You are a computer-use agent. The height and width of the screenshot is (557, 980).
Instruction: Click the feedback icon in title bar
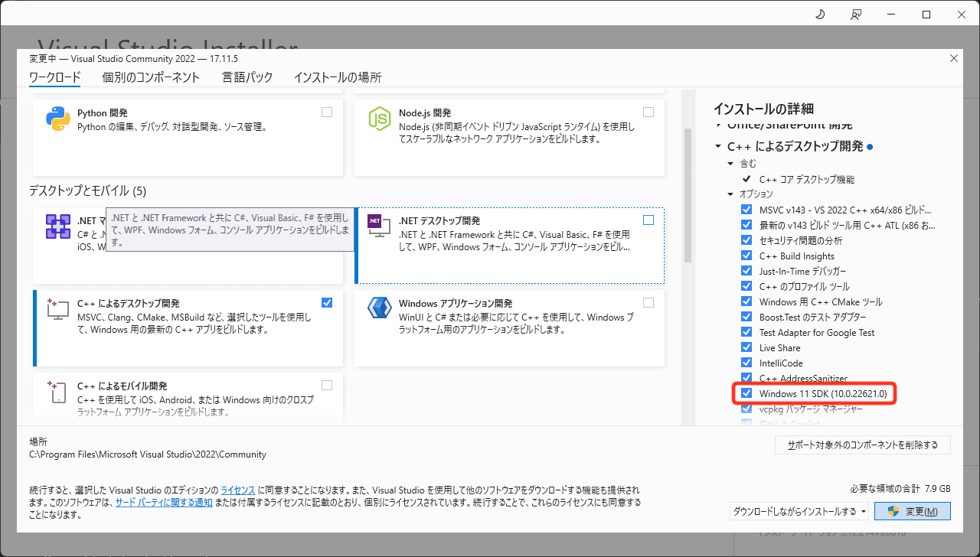coord(855,15)
